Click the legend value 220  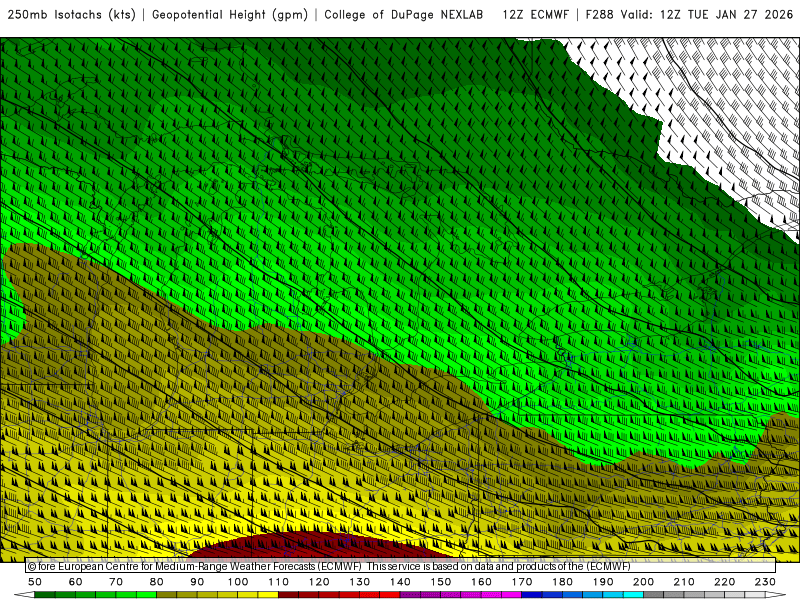pos(724,582)
